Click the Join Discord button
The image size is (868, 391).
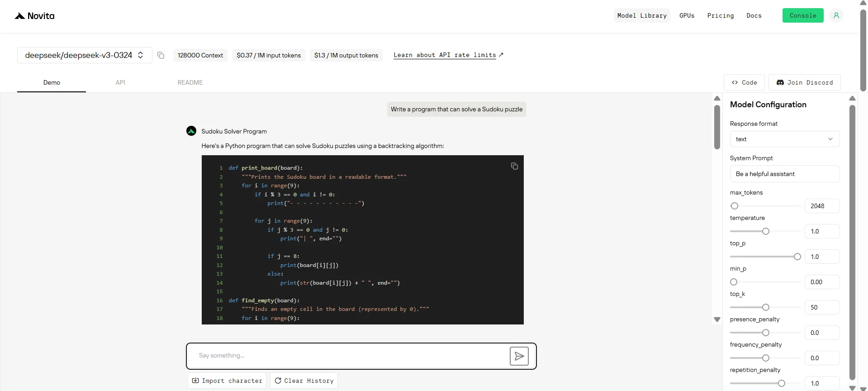(x=805, y=82)
